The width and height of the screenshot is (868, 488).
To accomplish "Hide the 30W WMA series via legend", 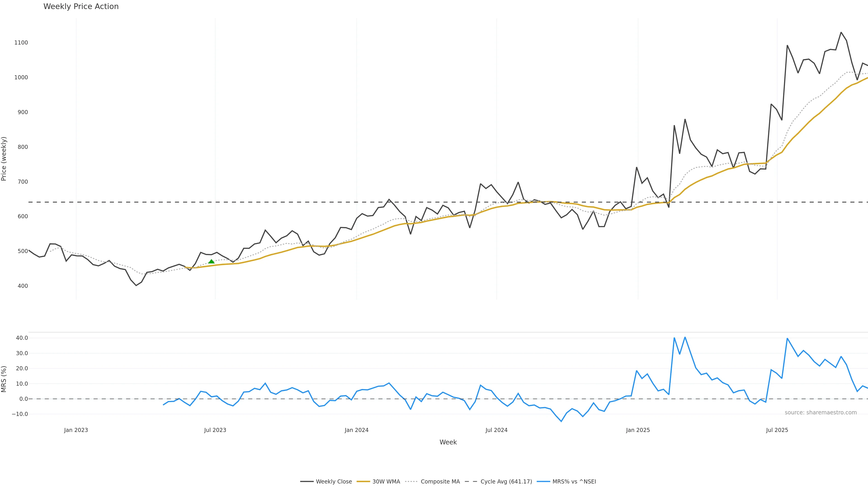I will pyautogui.click(x=386, y=482).
